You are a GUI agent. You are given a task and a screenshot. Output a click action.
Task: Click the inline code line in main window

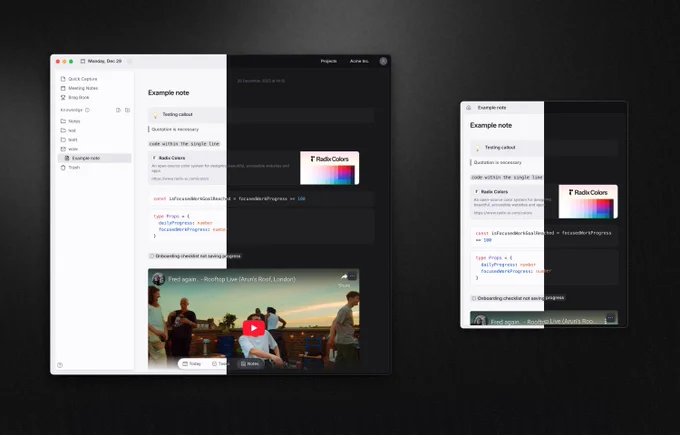pos(184,144)
